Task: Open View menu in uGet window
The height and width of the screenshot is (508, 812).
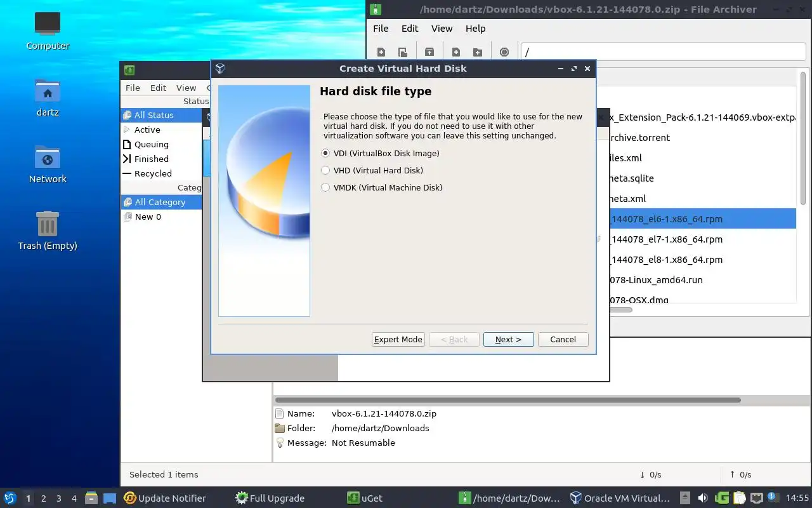Action: [x=186, y=88]
